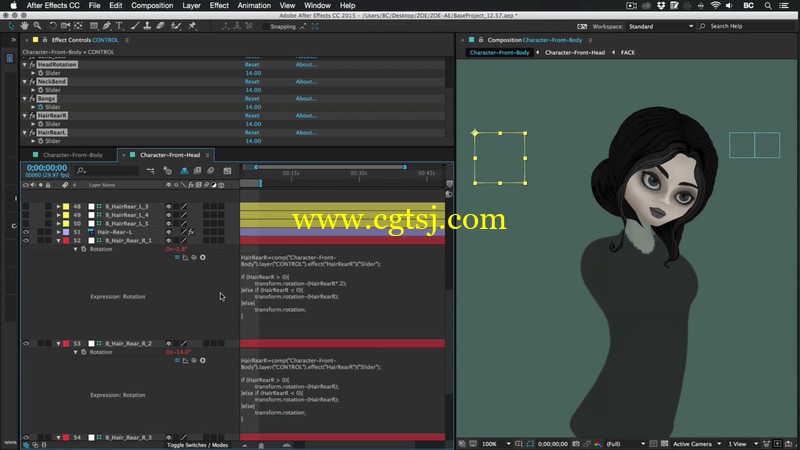Collapse layer 52 B_Hair_Rear_R_1
This screenshot has height=450, width=800.
[58, 240]
